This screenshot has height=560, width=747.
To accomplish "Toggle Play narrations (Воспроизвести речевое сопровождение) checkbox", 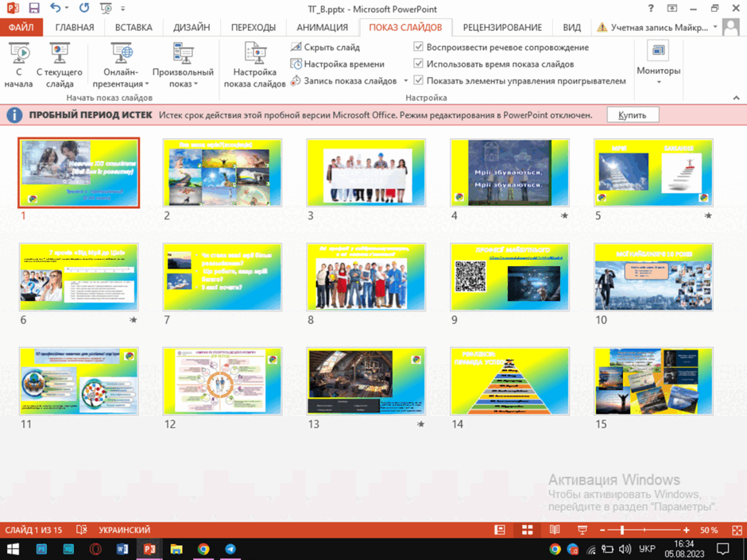I will coord(418,47).
